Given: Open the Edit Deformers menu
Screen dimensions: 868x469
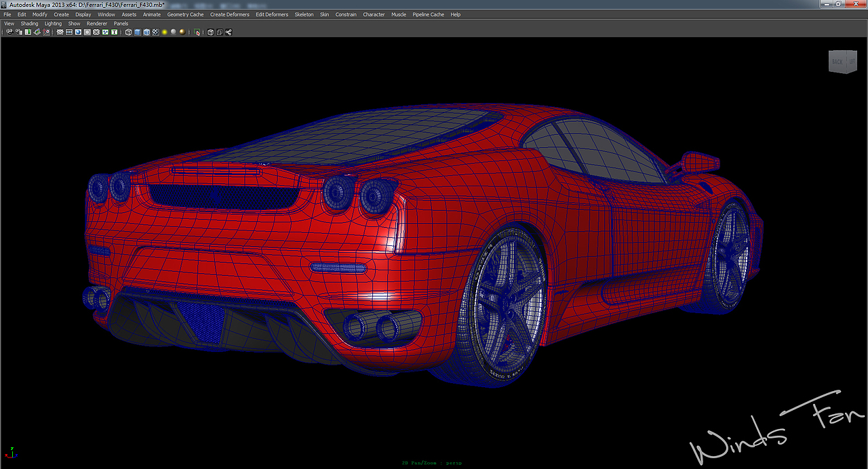Looking at the screenshot, I should coord(272,14).
